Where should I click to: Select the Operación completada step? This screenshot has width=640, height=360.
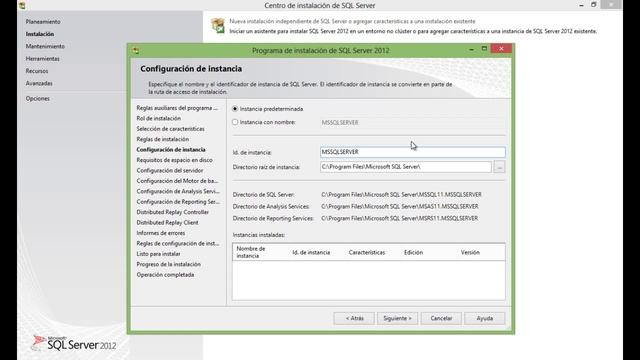165,275
